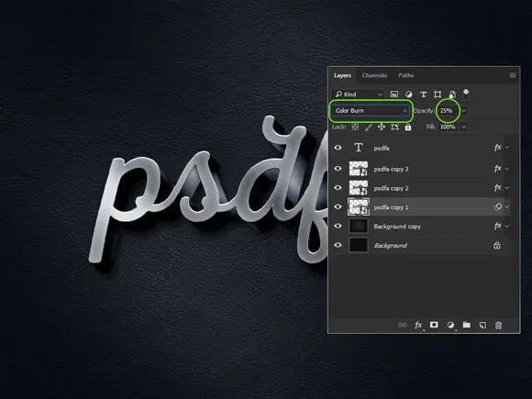Create new adjustment layer icon
Viewport: 532px width, 399px height.
(450, 325)
